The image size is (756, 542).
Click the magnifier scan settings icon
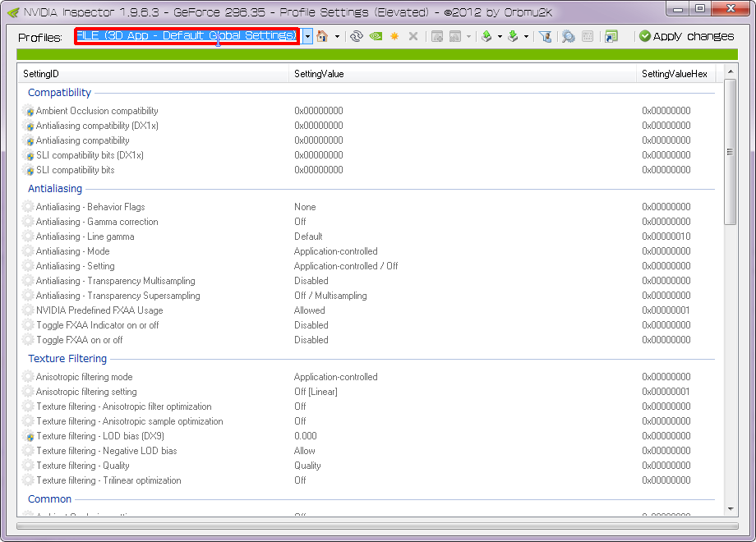[569, 36]
